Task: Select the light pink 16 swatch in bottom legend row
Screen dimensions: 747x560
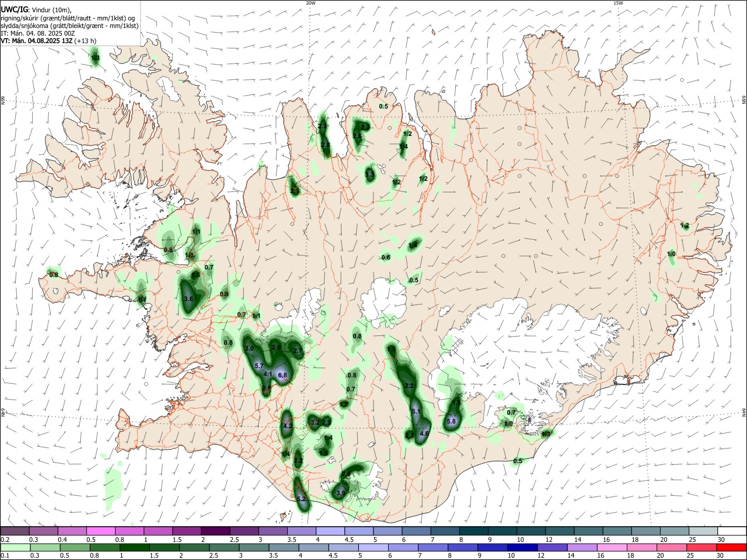Action: tap(612, 547)
